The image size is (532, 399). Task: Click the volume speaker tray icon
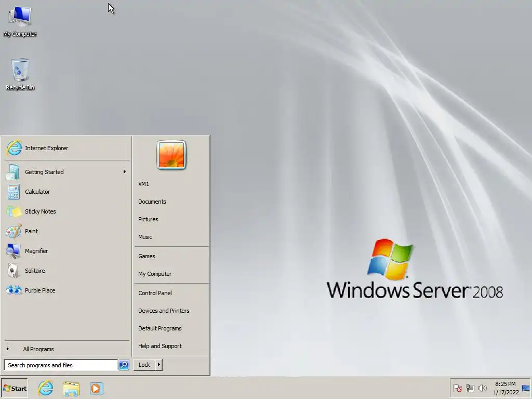coord(482,388)
